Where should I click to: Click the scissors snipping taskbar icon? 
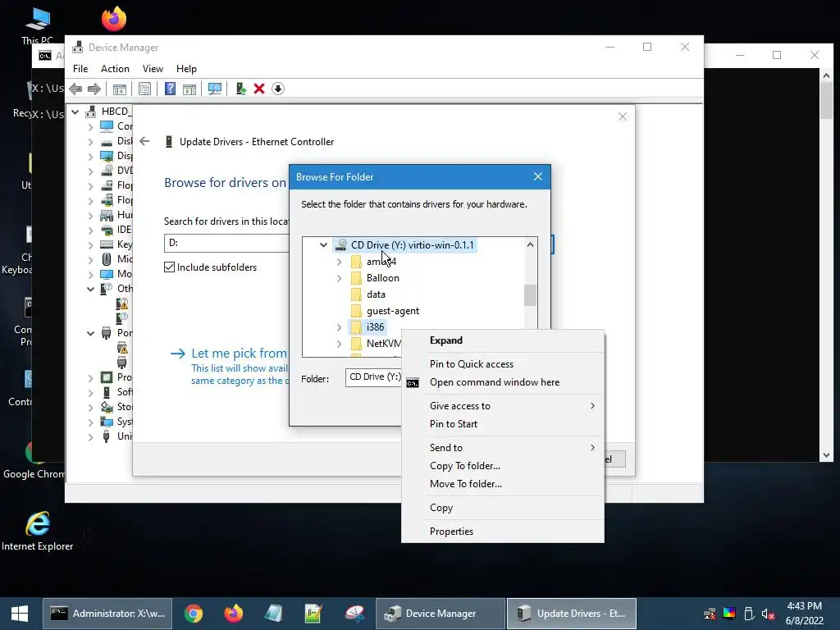coord(354,614)
